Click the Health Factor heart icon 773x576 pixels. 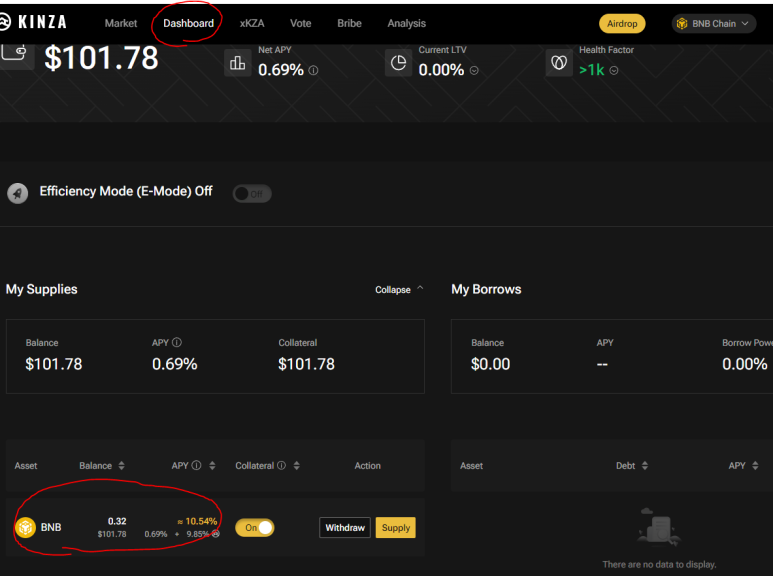(559, 63)
